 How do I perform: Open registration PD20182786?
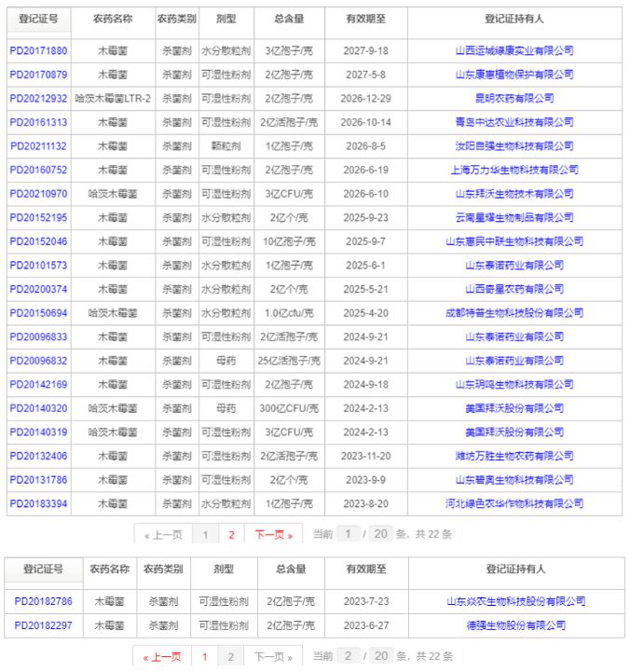(43, 602)
